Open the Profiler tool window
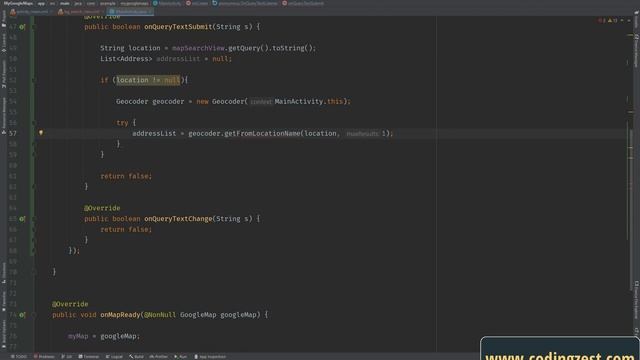The width and height of the screenshot is (640, 360). (x=158, y=357)
